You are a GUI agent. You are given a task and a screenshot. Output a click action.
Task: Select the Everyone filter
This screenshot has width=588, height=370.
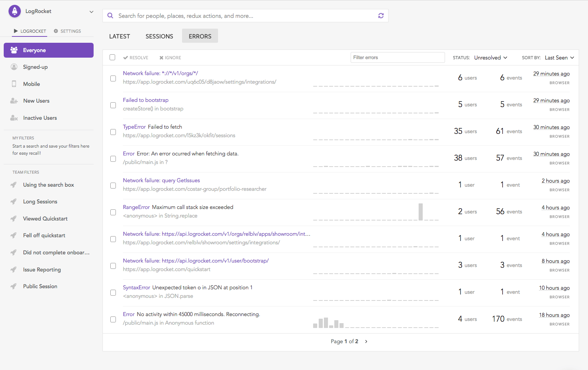(49, 50)
